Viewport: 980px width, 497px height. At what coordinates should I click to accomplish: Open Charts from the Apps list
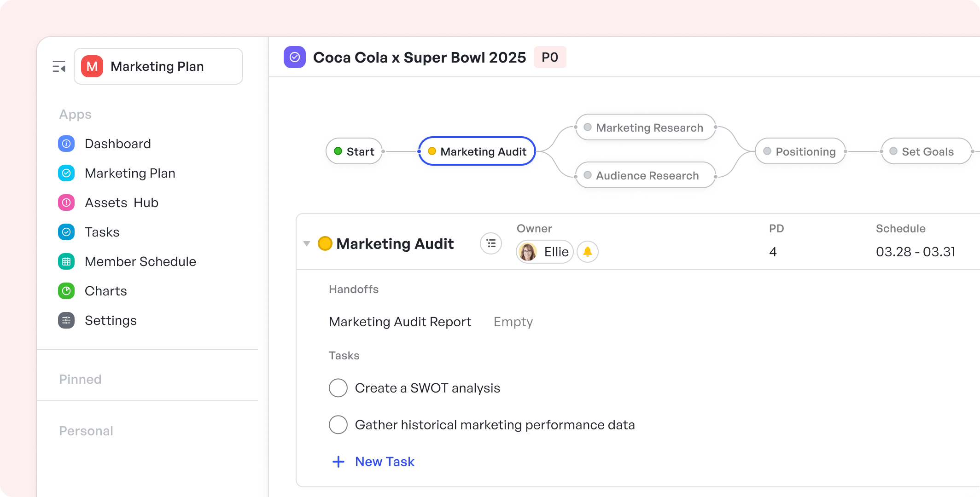coord(106,291)
